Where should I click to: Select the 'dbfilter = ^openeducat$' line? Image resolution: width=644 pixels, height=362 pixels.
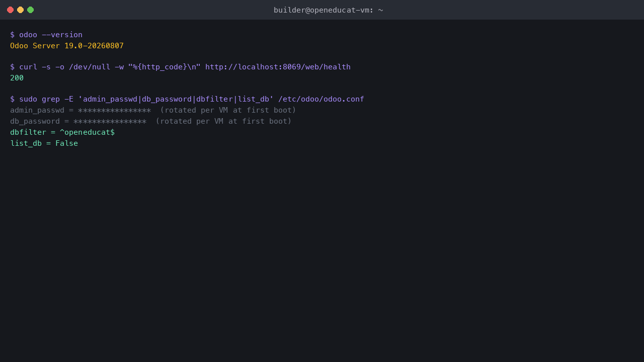(62, 132)
